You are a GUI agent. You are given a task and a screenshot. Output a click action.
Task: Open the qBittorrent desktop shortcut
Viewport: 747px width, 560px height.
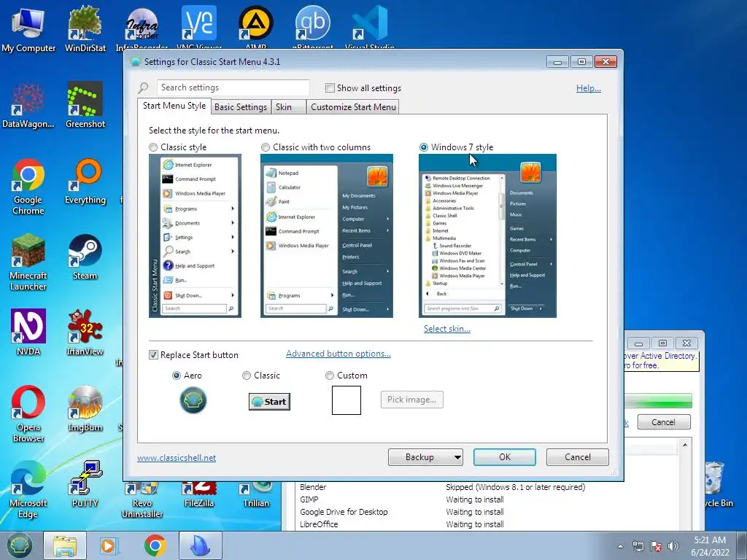click(312, 28)
